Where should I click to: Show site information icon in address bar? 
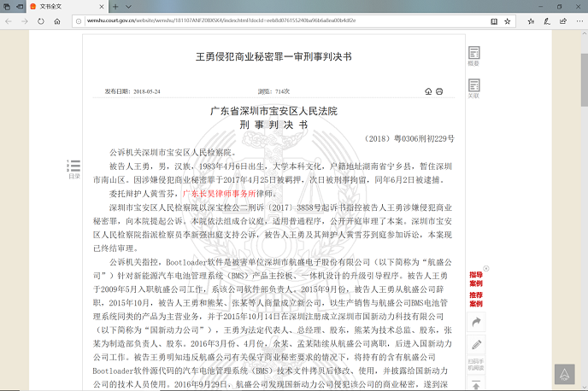click(x=79, y=21)
